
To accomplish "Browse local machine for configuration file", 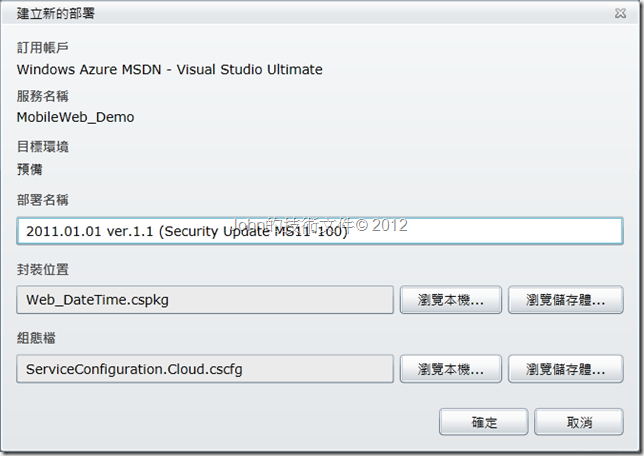I will click(x=451, y=369).
